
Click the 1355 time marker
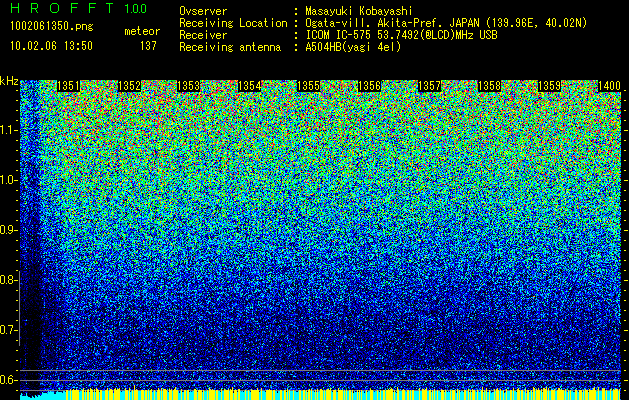tap(308, 86)
